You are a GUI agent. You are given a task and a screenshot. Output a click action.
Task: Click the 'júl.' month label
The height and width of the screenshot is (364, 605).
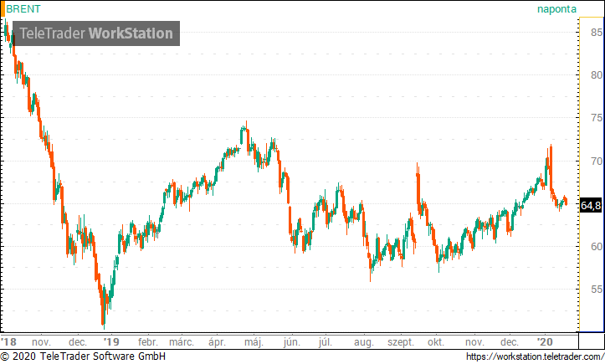(x=326, y=342)
